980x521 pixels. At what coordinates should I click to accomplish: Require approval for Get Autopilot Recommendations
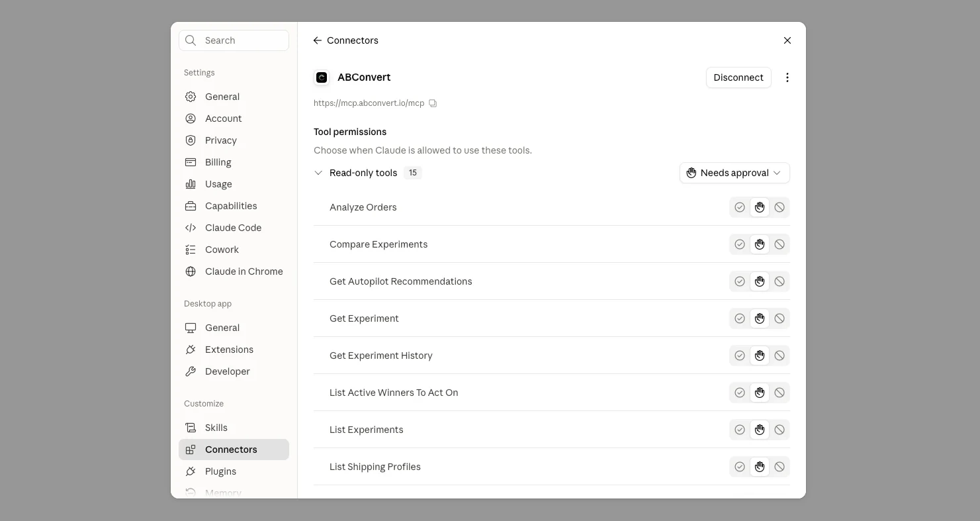(x=760, y=281)
